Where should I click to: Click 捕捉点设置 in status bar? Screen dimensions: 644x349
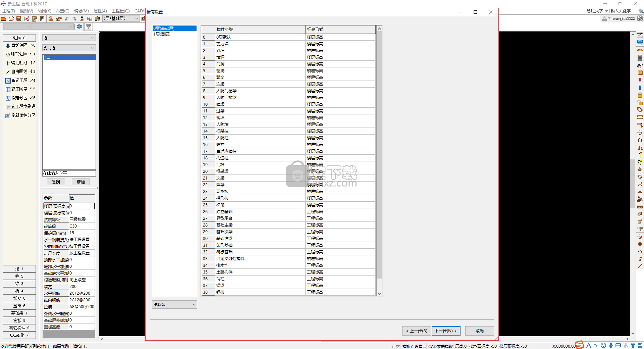[414, 346]
